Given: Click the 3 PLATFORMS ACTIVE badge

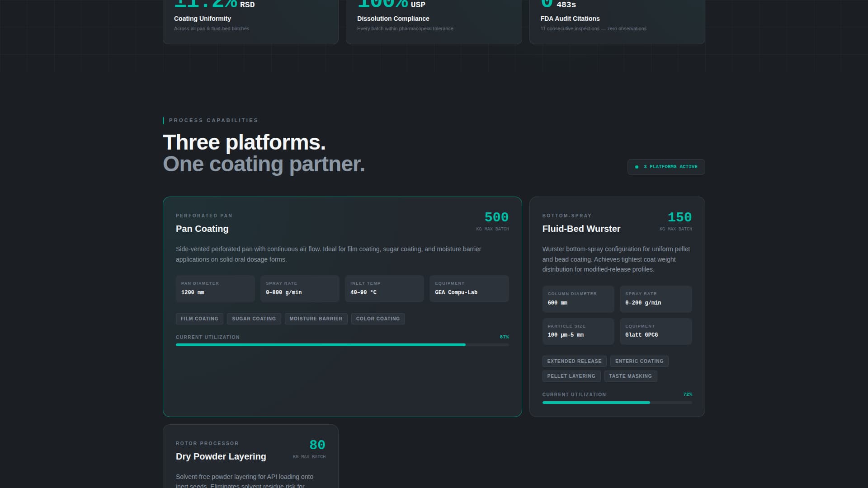Looking at the screenshot, I should [666, 167].
